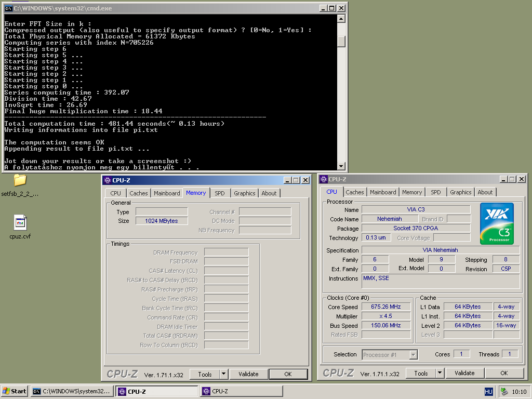Click the right CPU-Z window title icon
532x399 pixels.
[x=324, y=179]
